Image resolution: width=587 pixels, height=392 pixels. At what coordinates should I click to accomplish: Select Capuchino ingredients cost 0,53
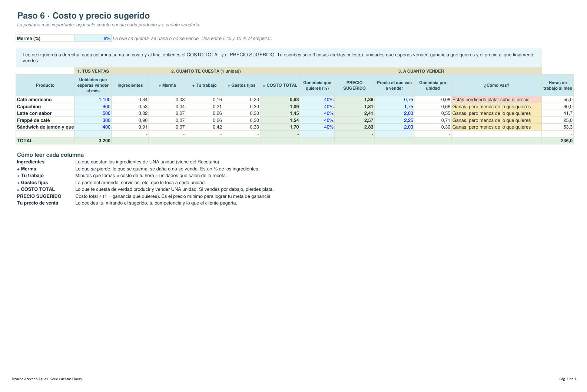(x=130, y=107)
